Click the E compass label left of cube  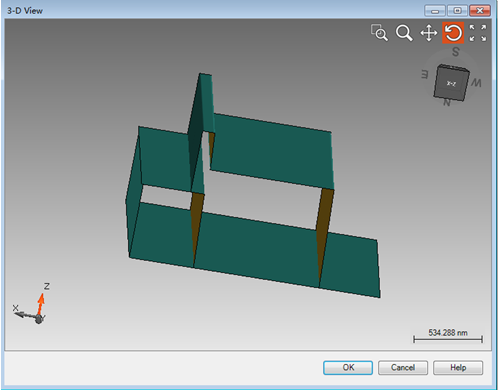(425, 74)
